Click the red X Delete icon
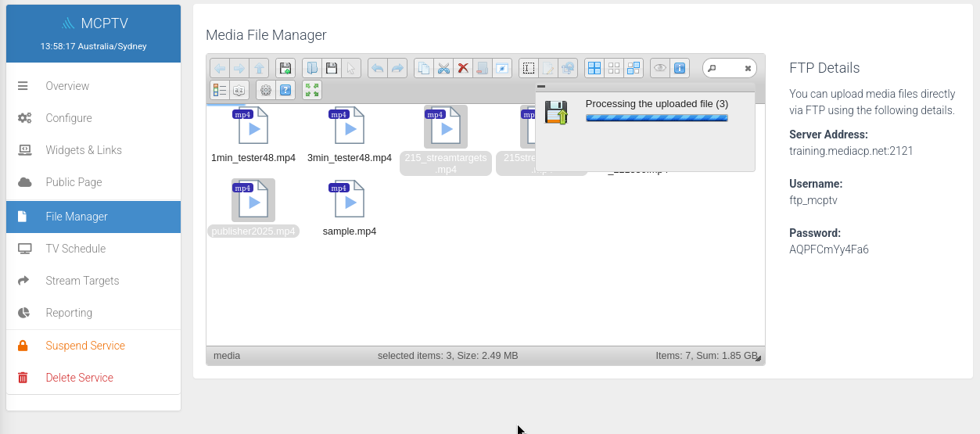Screen dimensions: 980x434 click(x=463, y=68)
